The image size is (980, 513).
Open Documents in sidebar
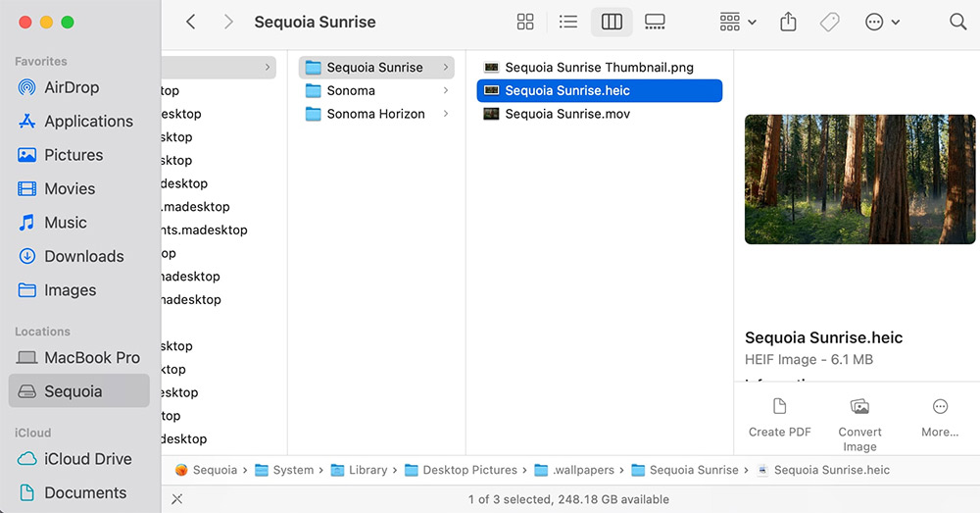79,493
